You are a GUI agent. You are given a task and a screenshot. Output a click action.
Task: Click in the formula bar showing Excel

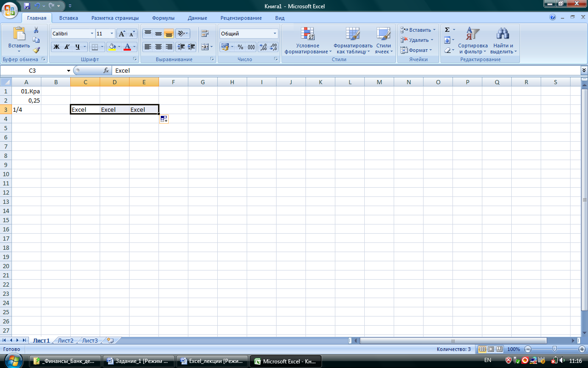tap(346, 70)
